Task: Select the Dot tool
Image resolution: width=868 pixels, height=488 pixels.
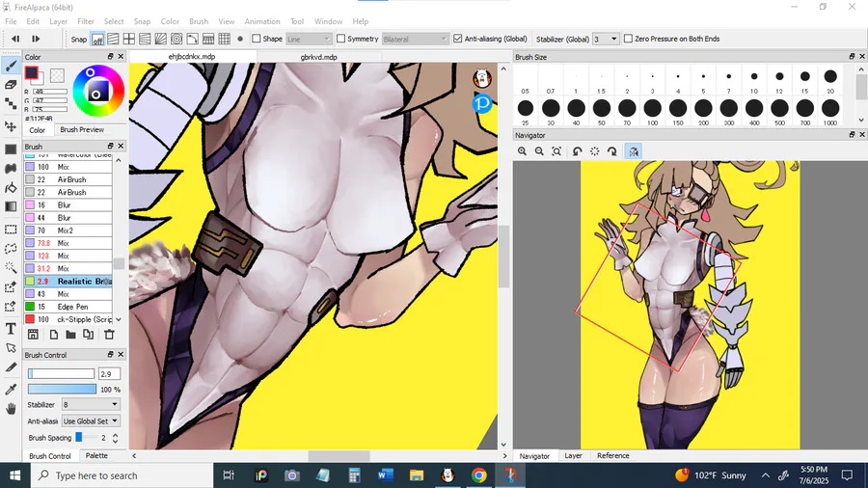Action: [11, 103]
